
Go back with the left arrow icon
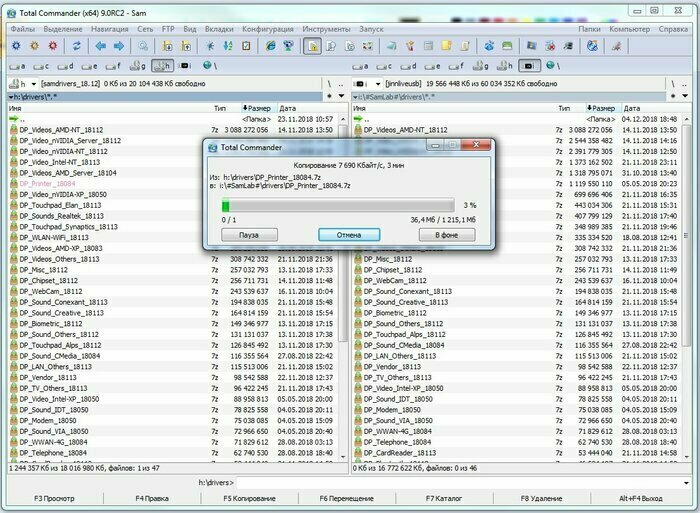click(x=100, y=46)
